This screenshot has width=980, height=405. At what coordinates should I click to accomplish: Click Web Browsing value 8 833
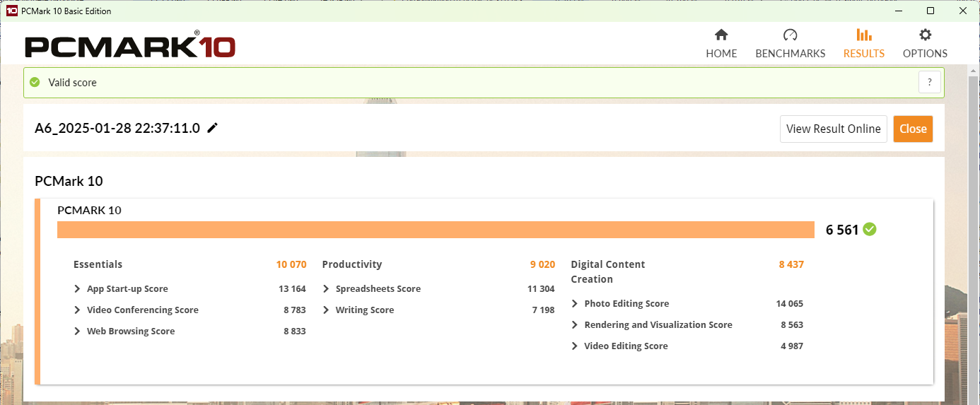(x=295, y=331)
